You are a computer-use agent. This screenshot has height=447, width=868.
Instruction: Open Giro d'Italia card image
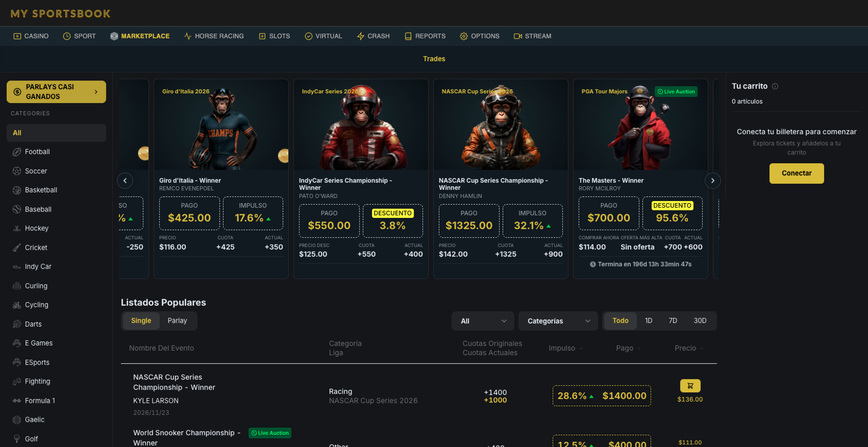click(221, 125)
